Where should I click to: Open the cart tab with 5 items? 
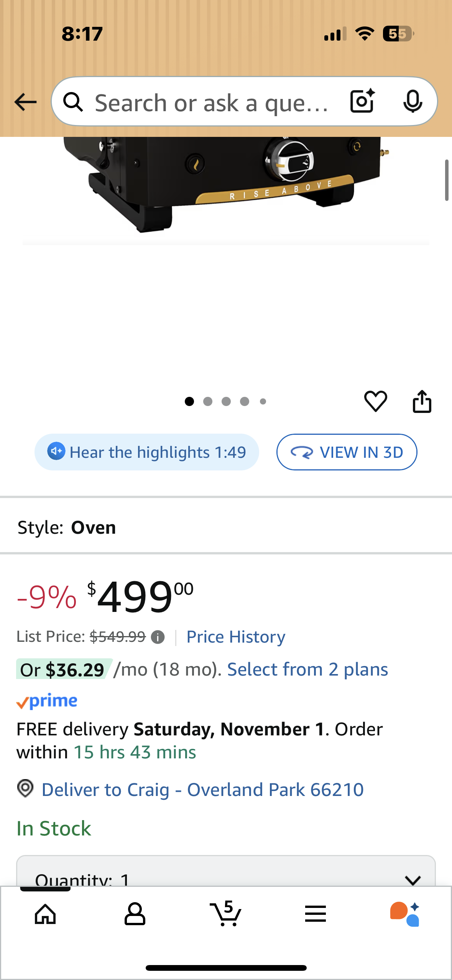225,914
